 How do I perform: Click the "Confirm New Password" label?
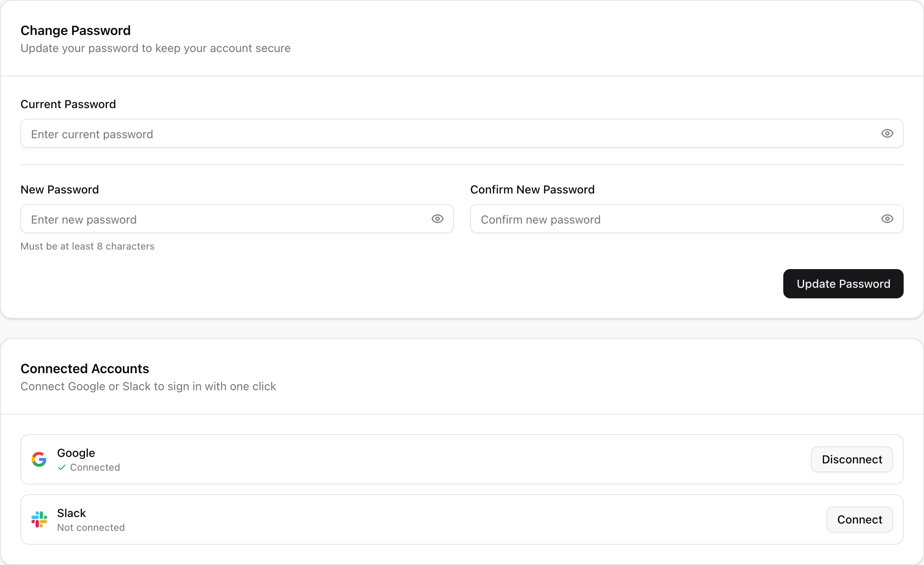(x=532, y=190)
